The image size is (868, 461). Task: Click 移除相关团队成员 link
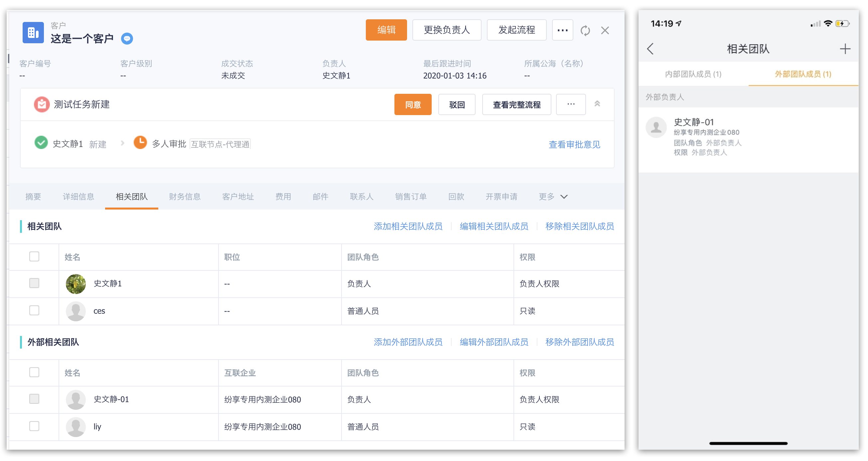tap(580, 227)
